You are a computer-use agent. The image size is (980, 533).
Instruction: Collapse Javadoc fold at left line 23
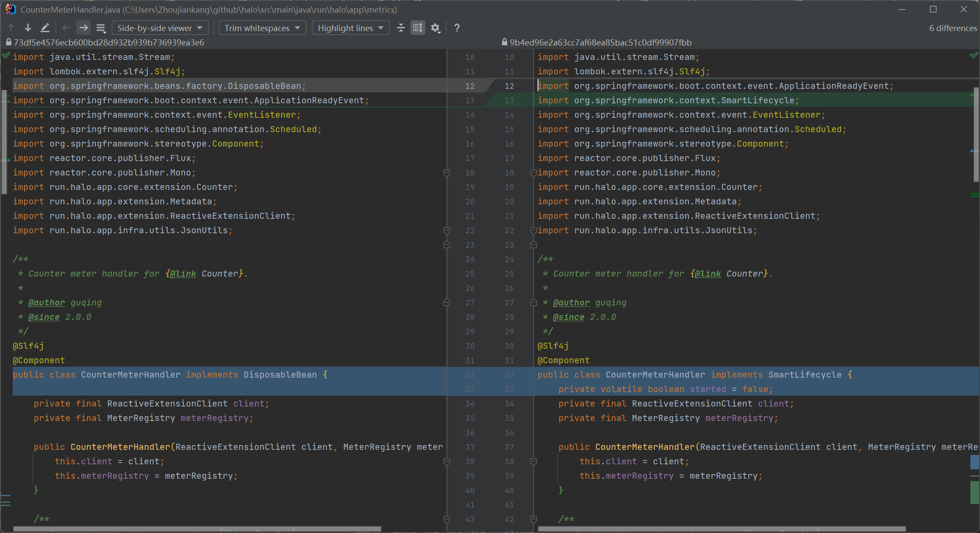(x=446, y=245)
